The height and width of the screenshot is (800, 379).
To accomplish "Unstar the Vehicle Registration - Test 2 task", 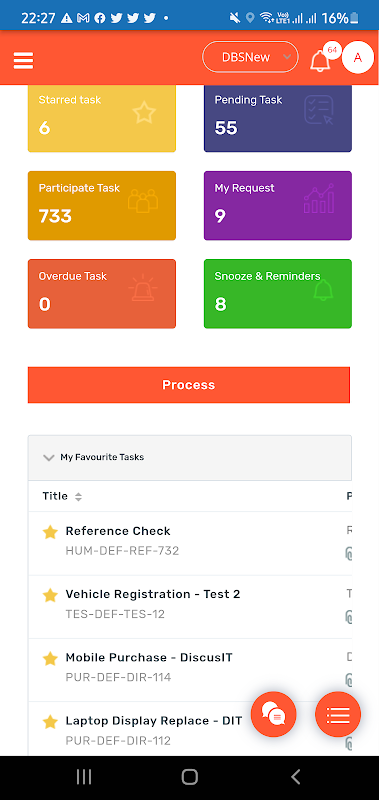I will [50, 595].
